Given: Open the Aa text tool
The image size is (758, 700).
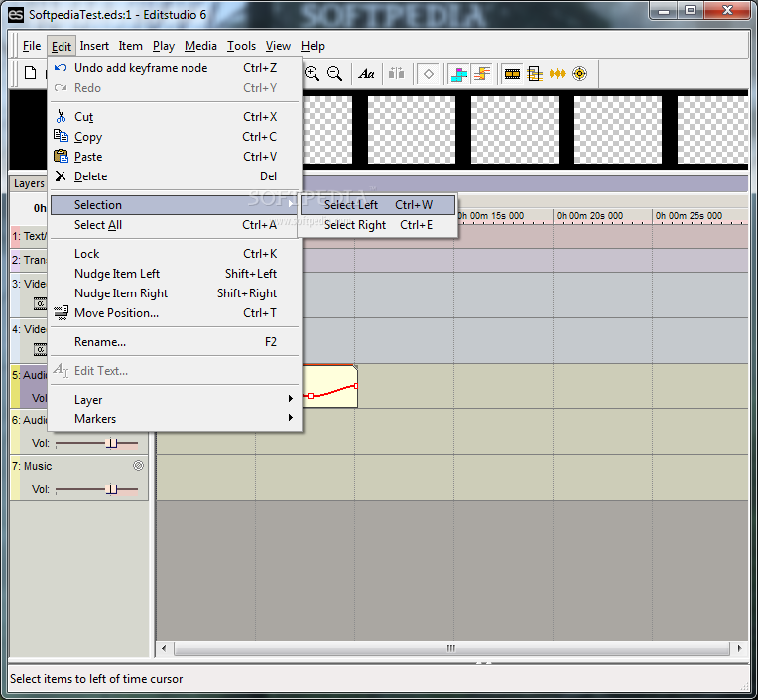Looking at the screenshot, I should [x=366, y=74].
